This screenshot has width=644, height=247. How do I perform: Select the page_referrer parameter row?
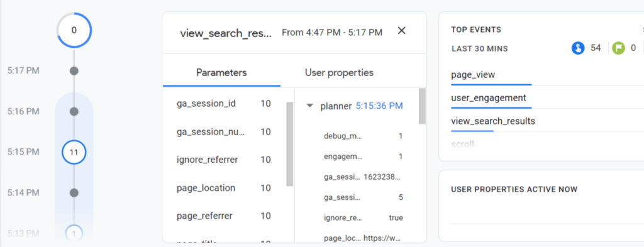pos(224,216)
